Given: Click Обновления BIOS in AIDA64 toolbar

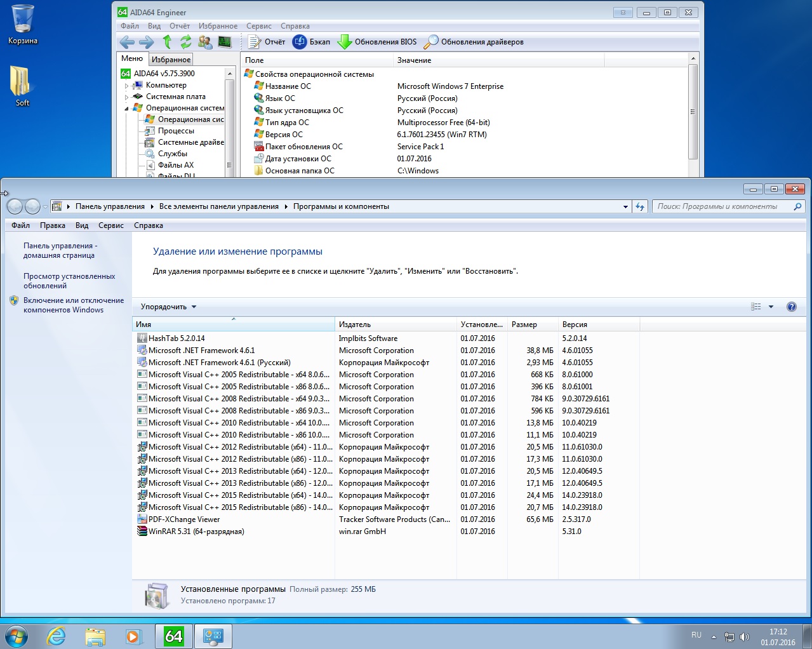Looking at the screenshot, I should [377, 42].
